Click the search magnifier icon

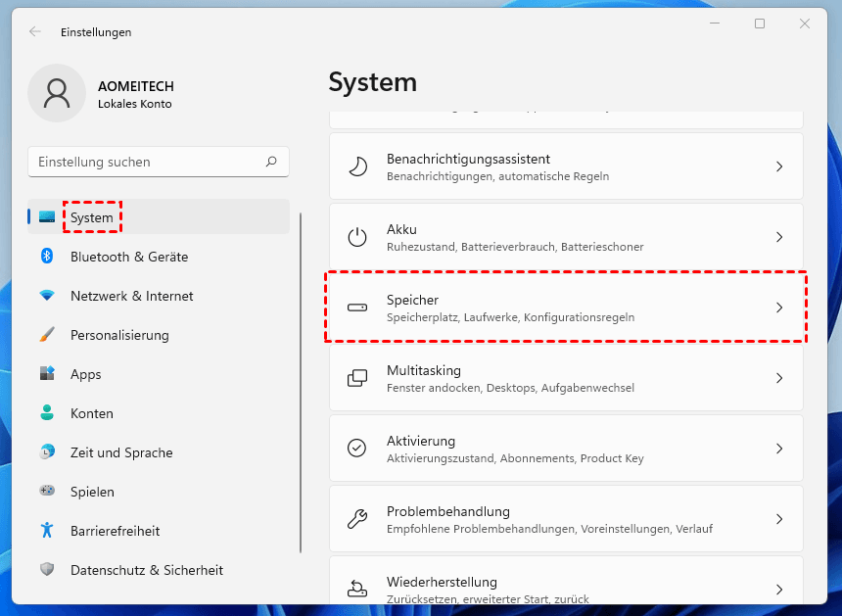[x=271, y=162]
